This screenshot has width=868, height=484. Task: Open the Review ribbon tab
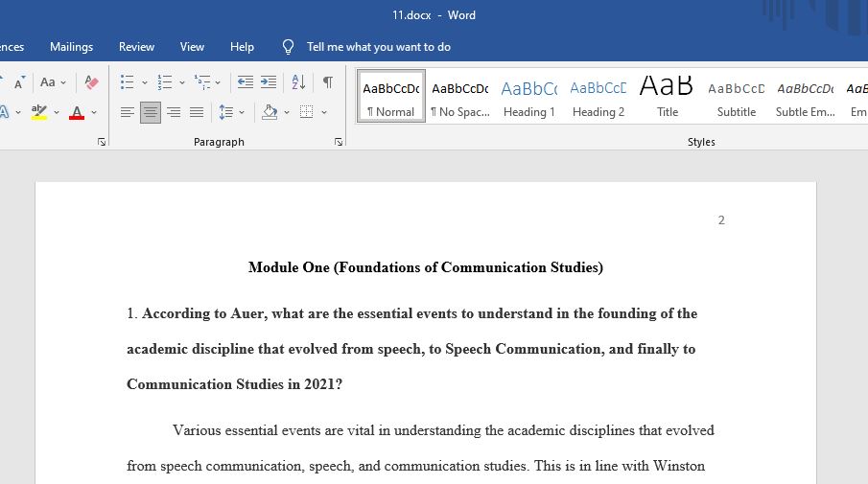[x=136, y=47]
